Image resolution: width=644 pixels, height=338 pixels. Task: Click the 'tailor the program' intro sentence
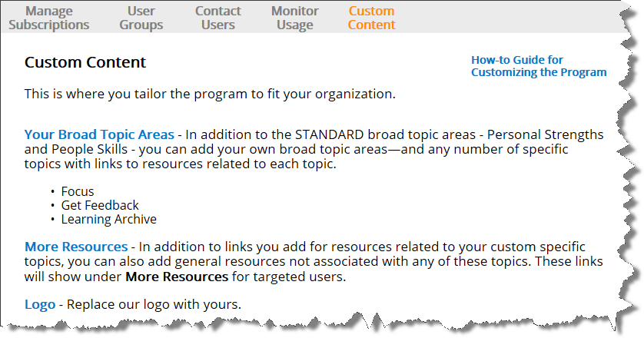210,94
